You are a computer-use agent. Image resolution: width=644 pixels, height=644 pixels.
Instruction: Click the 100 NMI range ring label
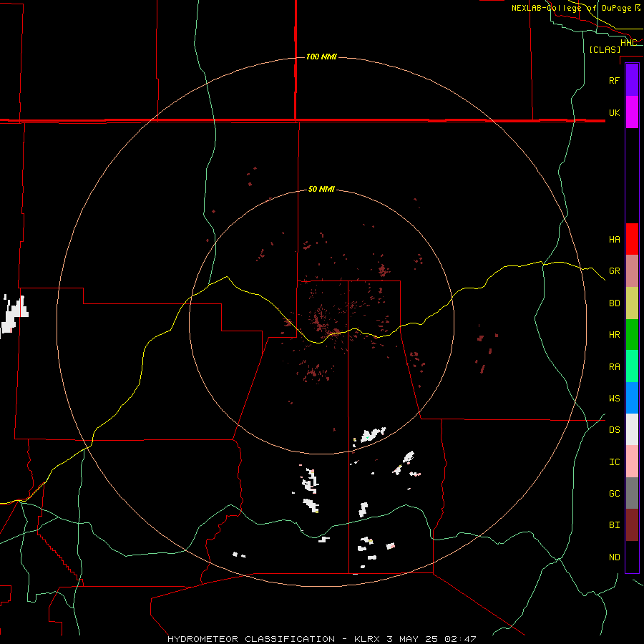coord(321,57)
